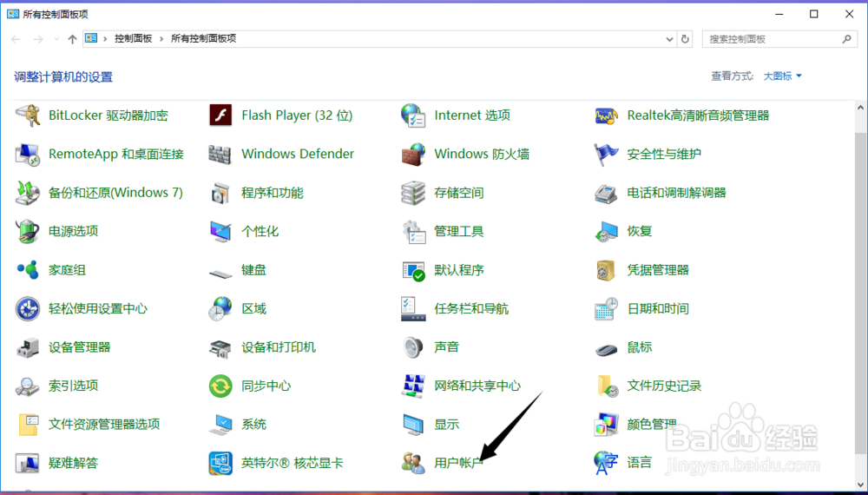
Task: Click the 电源选项 battery icon
Action: click(x=27, y=232)
